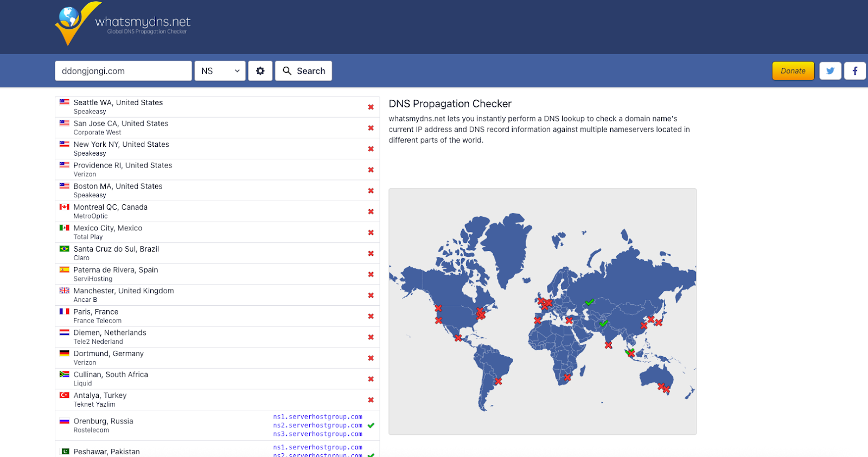Select the Montreal QC, Canada row

click(217, 211)
